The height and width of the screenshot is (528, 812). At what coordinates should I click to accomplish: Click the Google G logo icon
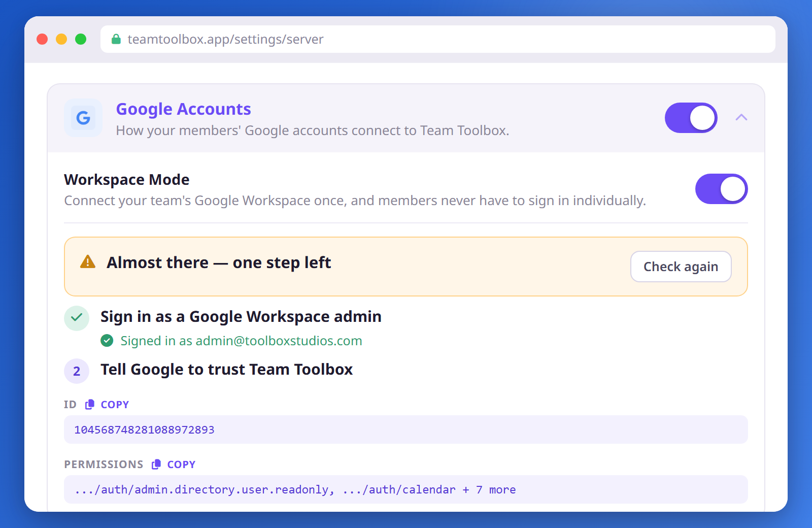click(83, 118)
